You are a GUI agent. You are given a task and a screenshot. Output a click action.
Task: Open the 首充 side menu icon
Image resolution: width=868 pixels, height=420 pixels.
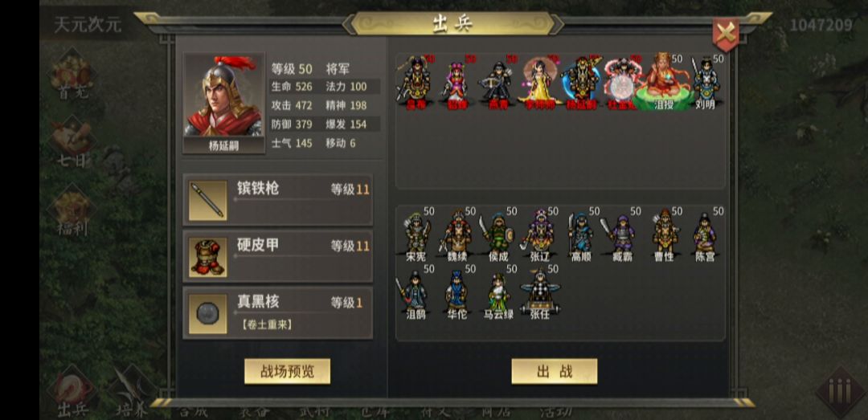coord(72,77)
